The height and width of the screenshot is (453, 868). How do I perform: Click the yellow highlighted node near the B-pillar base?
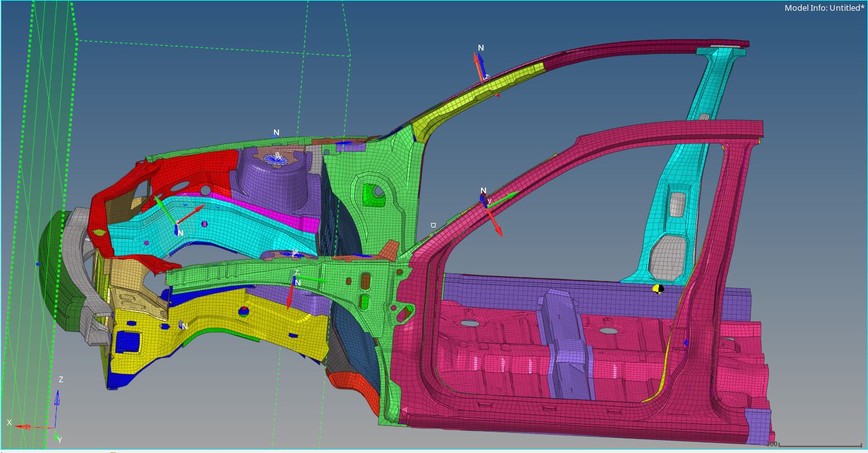[659, 289]
